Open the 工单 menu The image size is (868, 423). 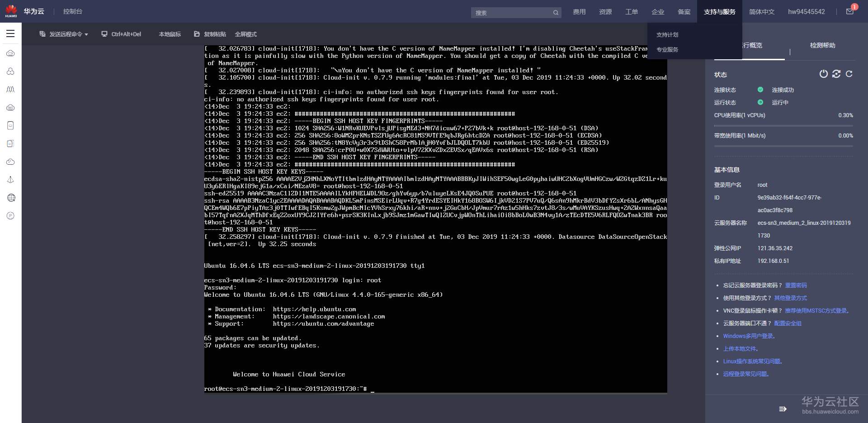(632, 12)
